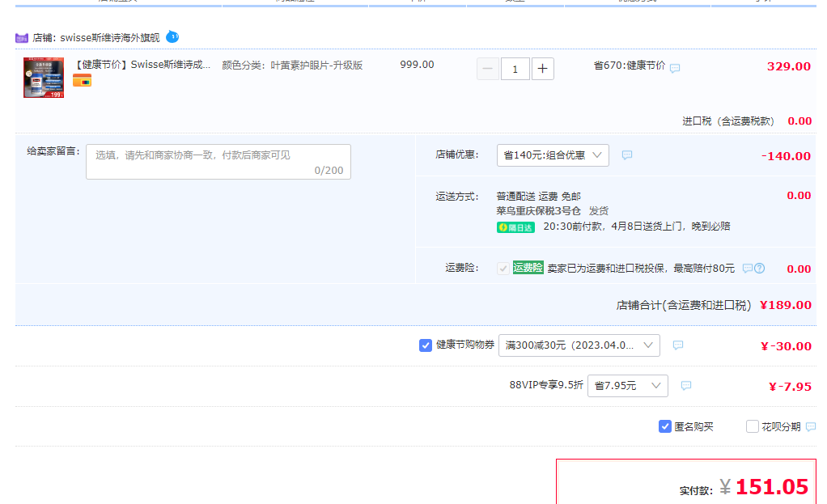The width and height of the screenshot is (827, 504).
Task: Click the 普通配送 运费 免邮 text
Action: (x=538, y=197)
